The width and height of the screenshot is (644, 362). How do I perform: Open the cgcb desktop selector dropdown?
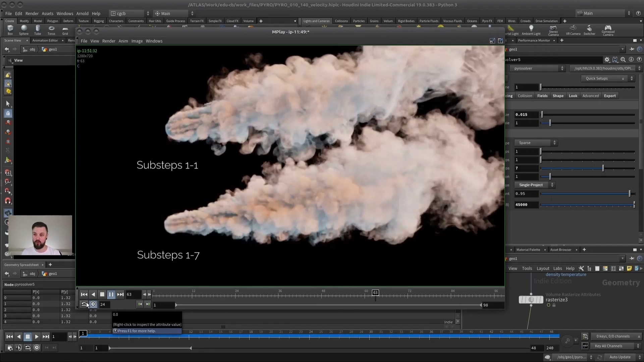click(130, 13)
